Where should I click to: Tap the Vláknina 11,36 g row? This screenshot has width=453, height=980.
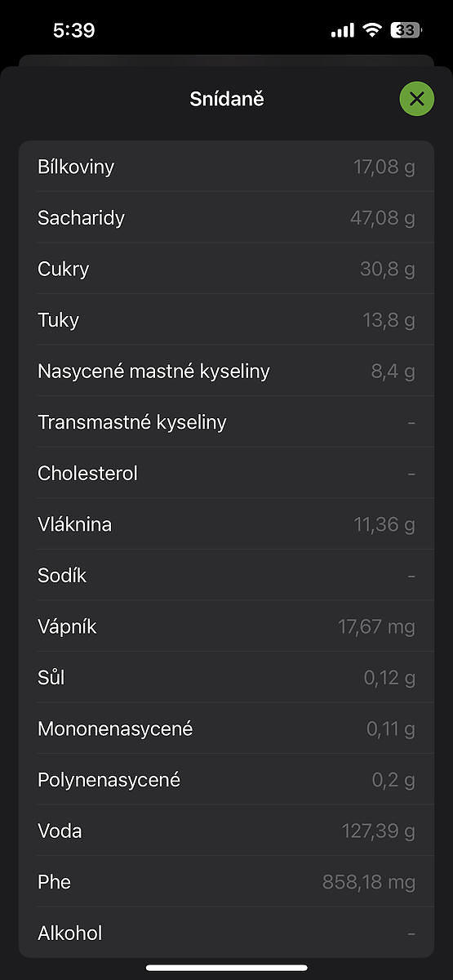pos(226,524)
